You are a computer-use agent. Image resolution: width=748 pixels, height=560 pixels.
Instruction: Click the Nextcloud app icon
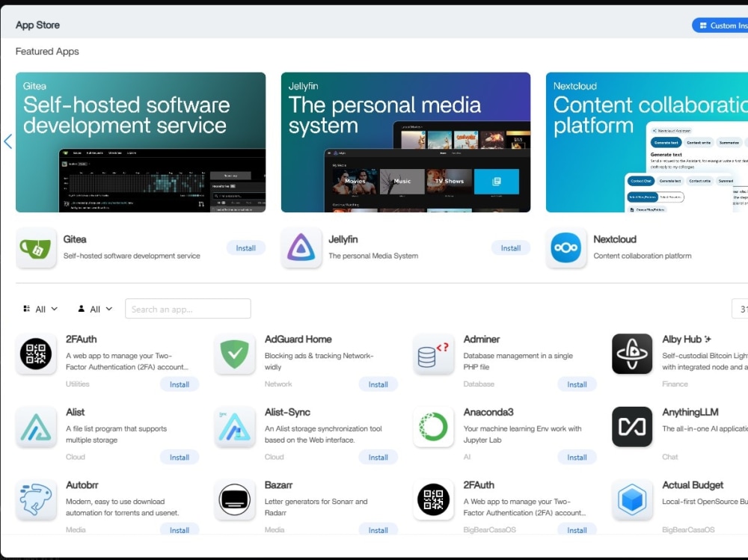tap(565, 247)
